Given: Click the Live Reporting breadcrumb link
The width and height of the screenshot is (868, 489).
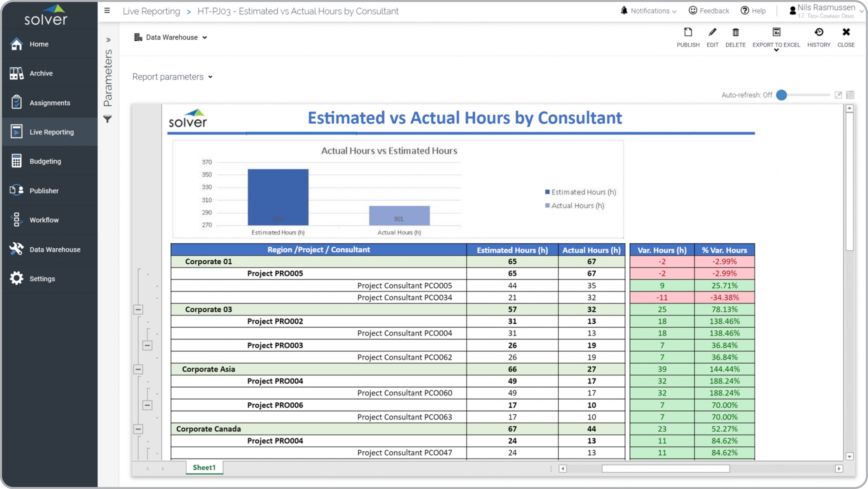Looking at the screenshot, I should tap(151, 11).
